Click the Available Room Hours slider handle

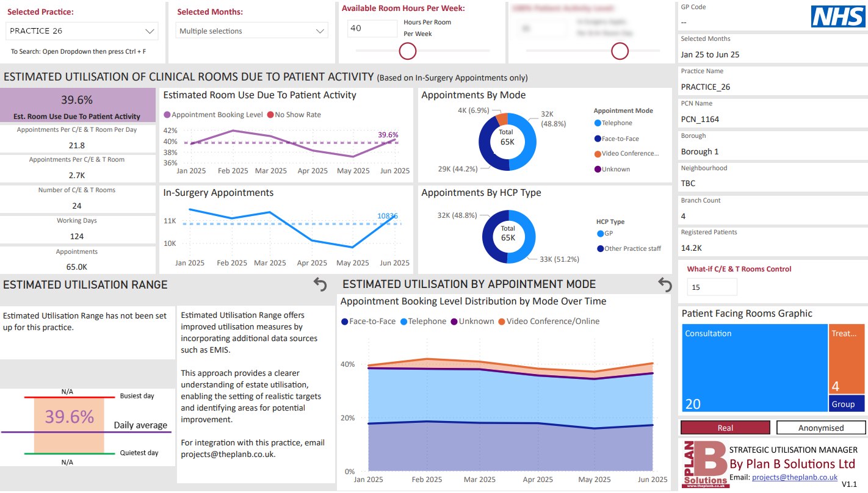point(407,51)
